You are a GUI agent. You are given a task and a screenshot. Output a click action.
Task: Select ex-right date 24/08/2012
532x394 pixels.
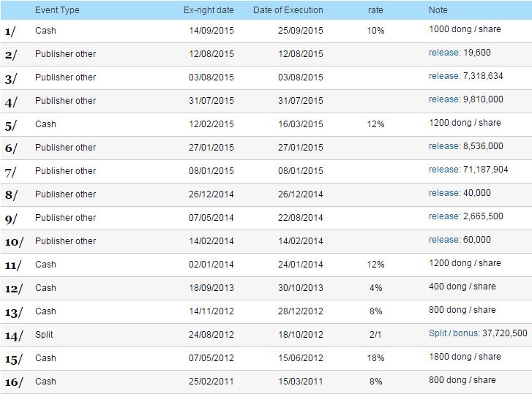pyautogui.click(x=211, y=334)
